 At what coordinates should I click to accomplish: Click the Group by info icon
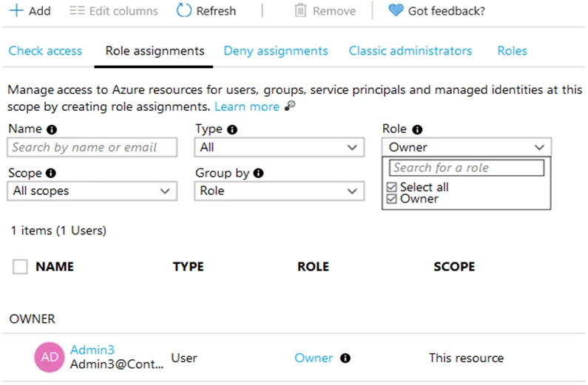pyautogui.click(x=258, y=173)
